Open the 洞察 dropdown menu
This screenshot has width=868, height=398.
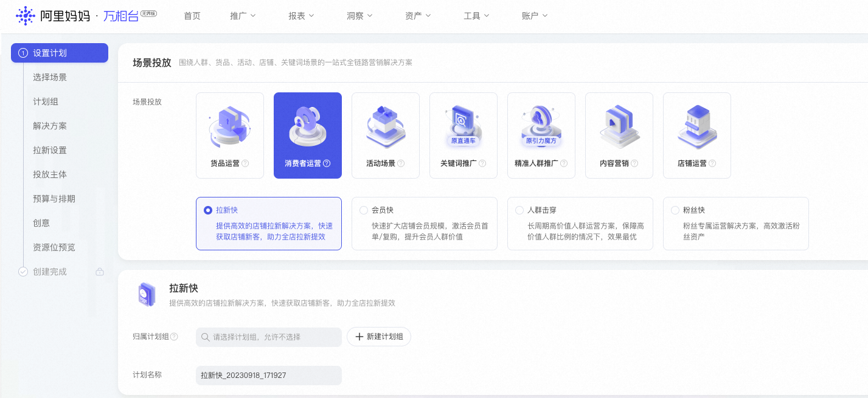pos(359,16)
